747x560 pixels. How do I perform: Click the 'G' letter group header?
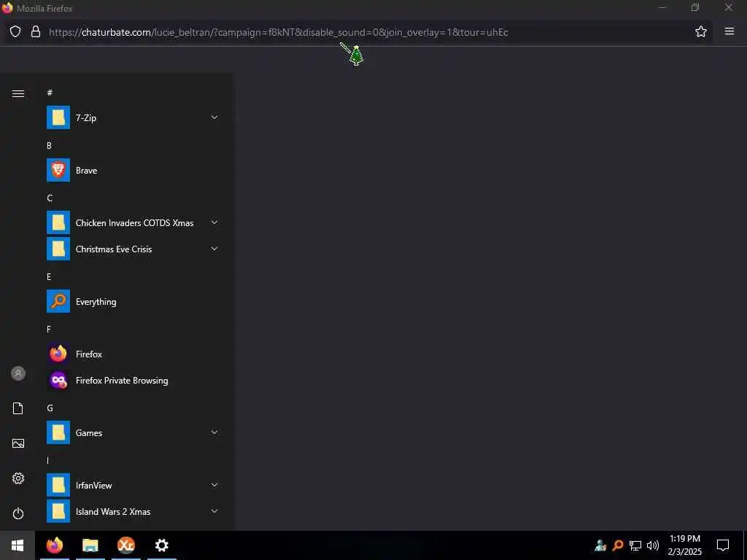tap(50, 408)
